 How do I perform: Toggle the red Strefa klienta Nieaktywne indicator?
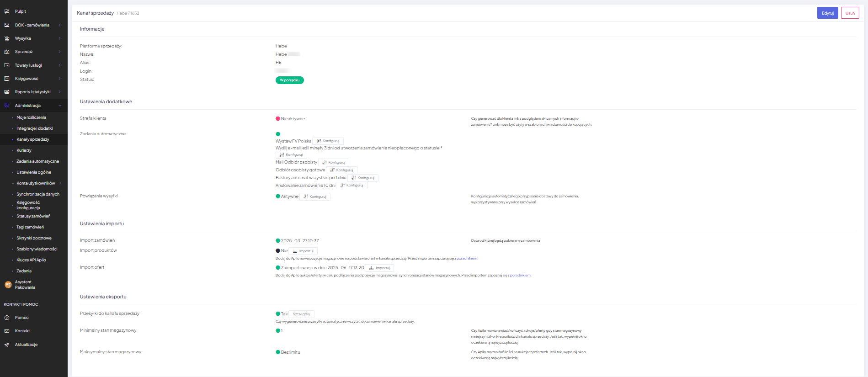coord(278,119)
